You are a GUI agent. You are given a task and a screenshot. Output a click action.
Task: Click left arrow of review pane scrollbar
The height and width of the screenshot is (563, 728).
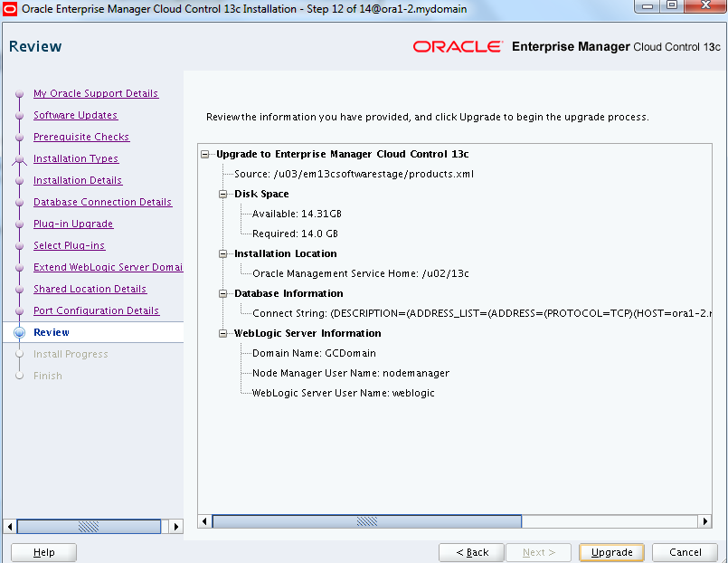(x=205, y=521)
